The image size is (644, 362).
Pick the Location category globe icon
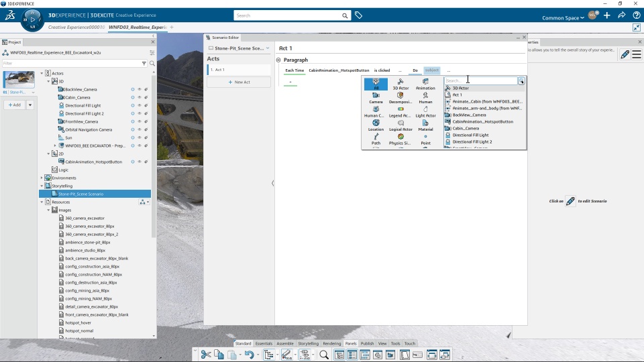[x=376, y=123]
